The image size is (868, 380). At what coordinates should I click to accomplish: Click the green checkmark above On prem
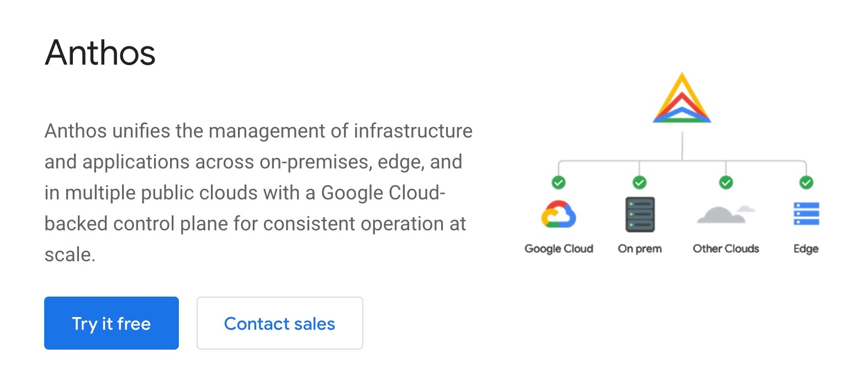(639, 182)
